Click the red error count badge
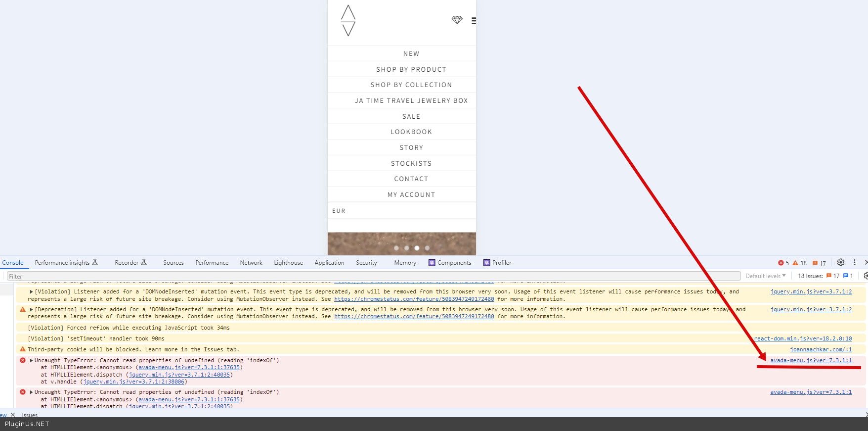 (783, 263)
